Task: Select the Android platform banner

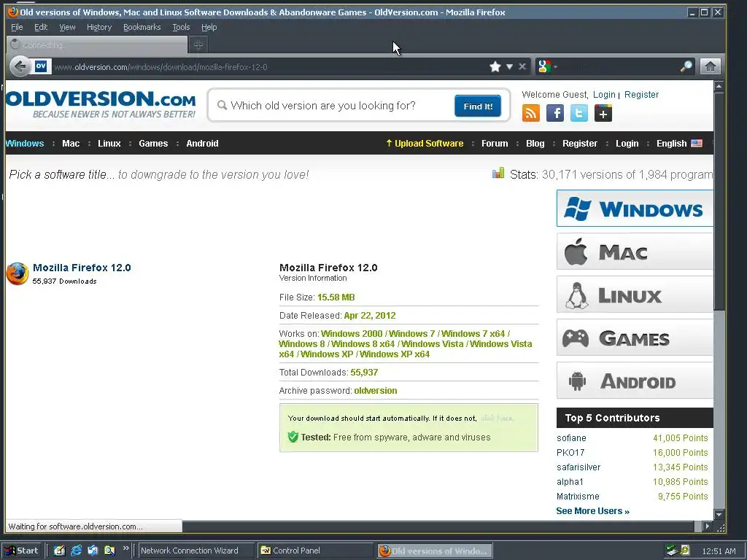Action: click(x=635, y=381)
